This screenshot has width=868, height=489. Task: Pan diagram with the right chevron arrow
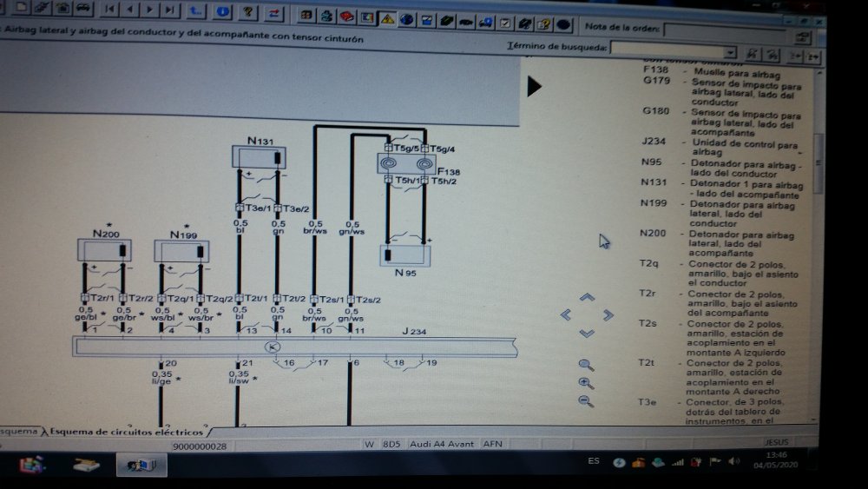point(608,315)
